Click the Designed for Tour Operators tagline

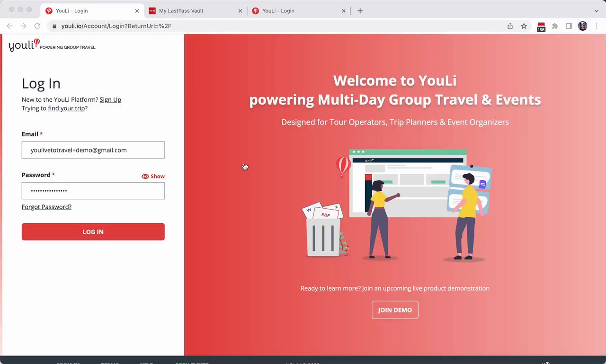coord(395,122)
